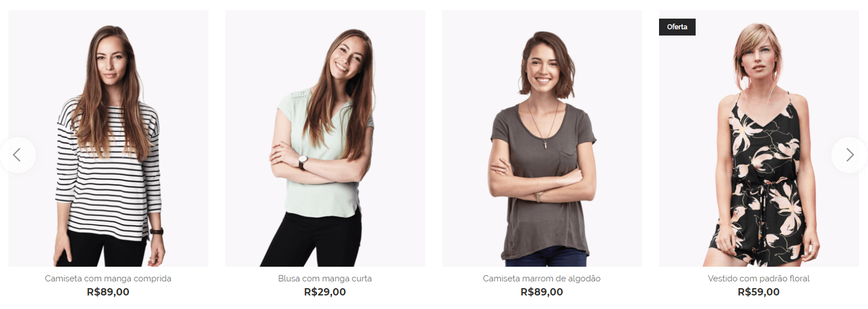The width and height of the screenshot is (868, 309).
Task: Click the R$29,00 blouse price
Action: [325, 292]
